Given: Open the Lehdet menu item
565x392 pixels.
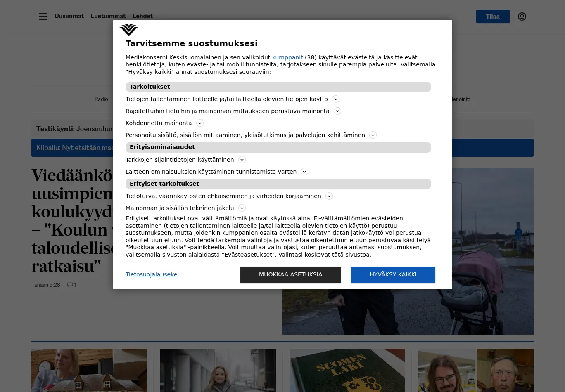Looking at the screenshot, I should coord(142,16).
